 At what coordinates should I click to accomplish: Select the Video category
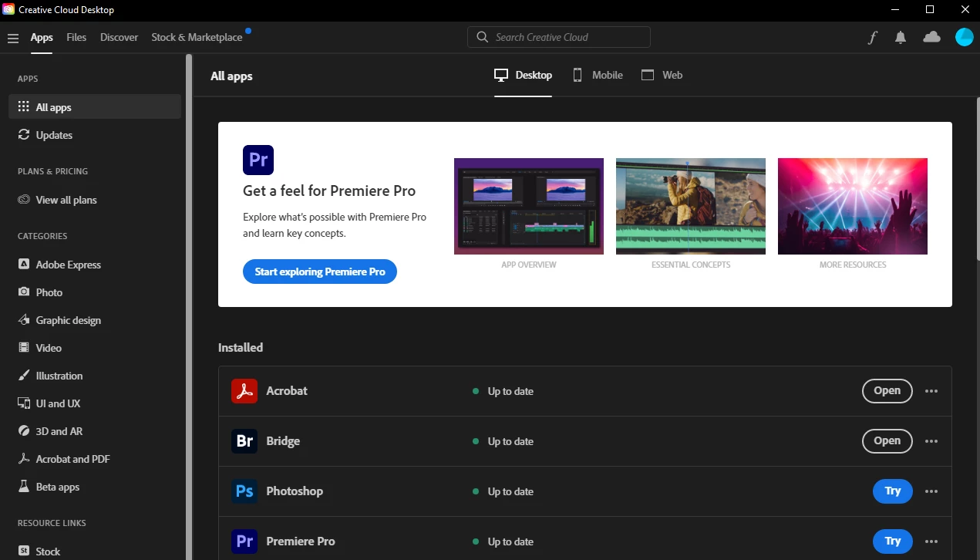[x=95, y=348]
